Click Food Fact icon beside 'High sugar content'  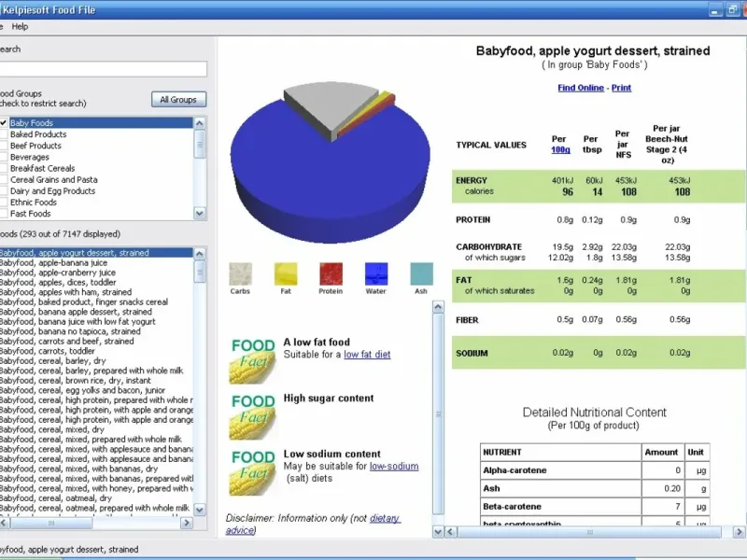252,416
